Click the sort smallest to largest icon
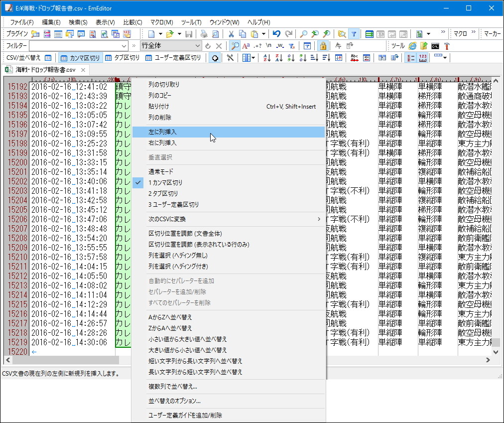The image size is (504, 423). coord(291,58)
